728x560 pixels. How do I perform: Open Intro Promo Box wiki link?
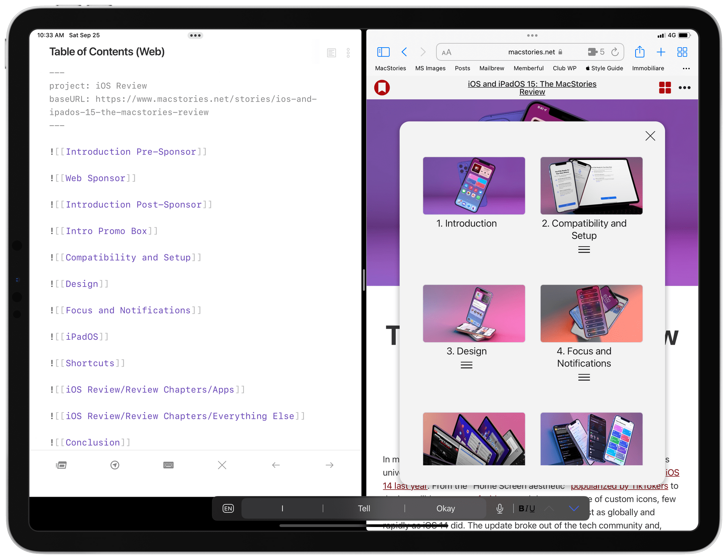point(106,231)
